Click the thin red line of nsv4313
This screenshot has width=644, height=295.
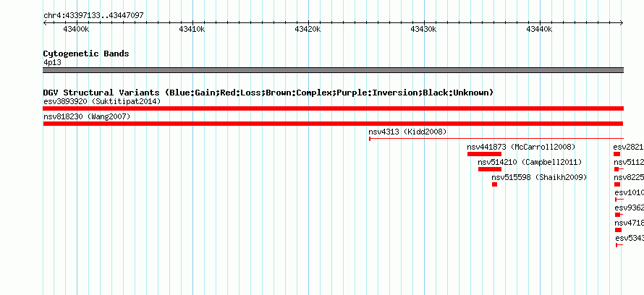click(496, 139)
